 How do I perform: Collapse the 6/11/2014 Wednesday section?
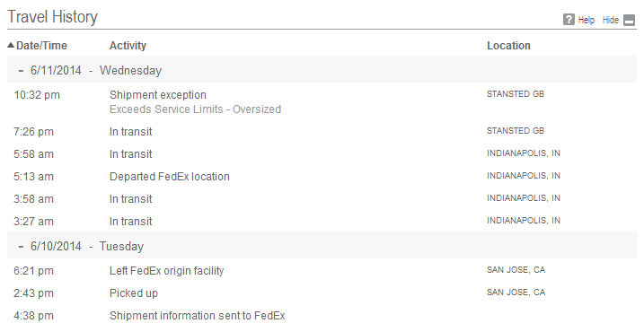point(21,71)
